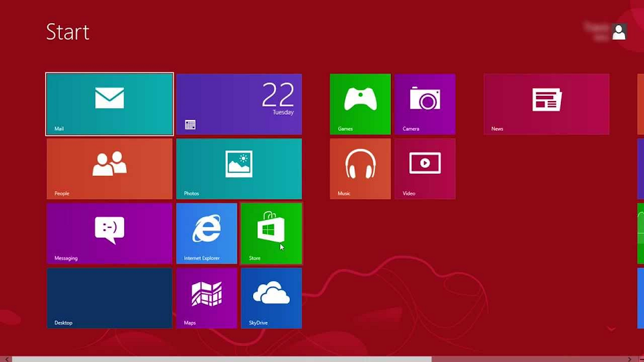Click the scrollbar left arrow
This screenshot has width=644, height=362.
point(6,359)
